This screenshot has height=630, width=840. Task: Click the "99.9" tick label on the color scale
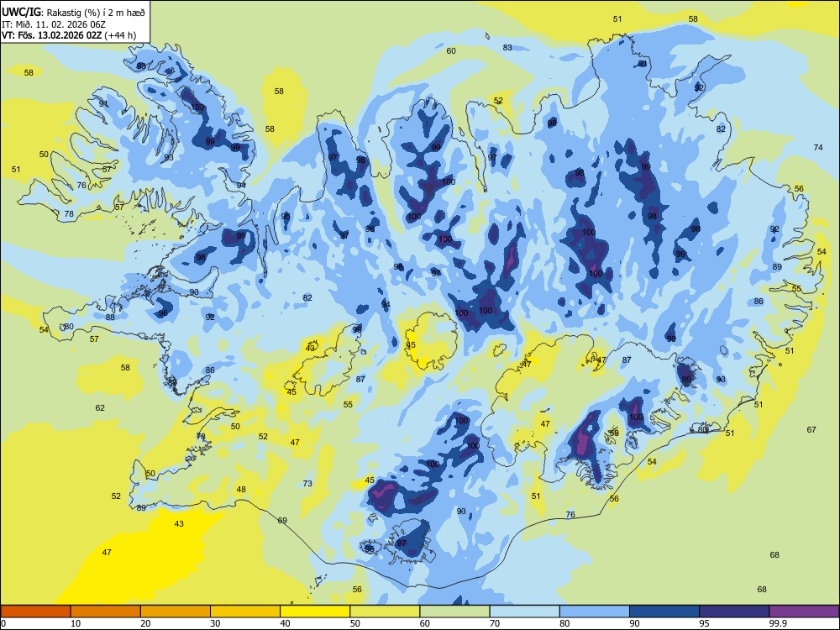(x=778, y=623)
